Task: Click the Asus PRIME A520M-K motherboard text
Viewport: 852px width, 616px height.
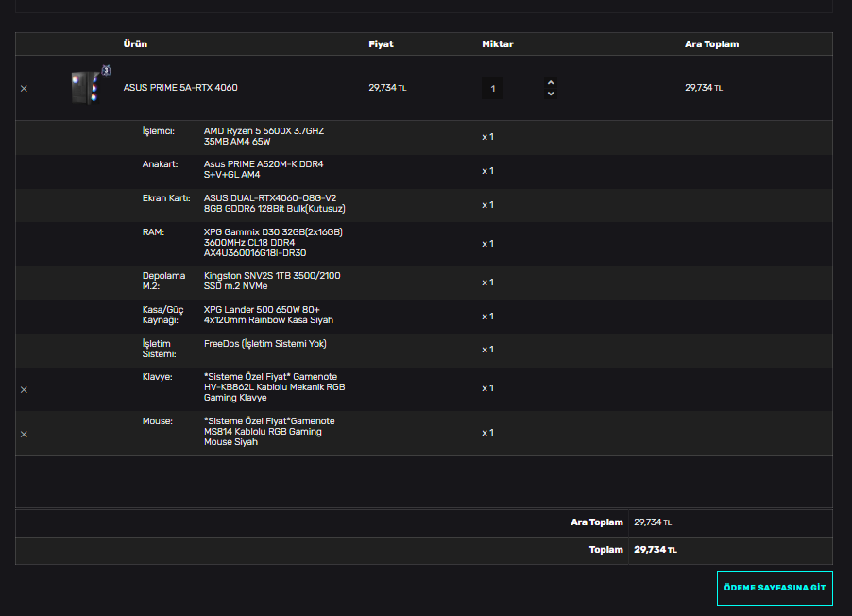Action: tap(264, 170)
